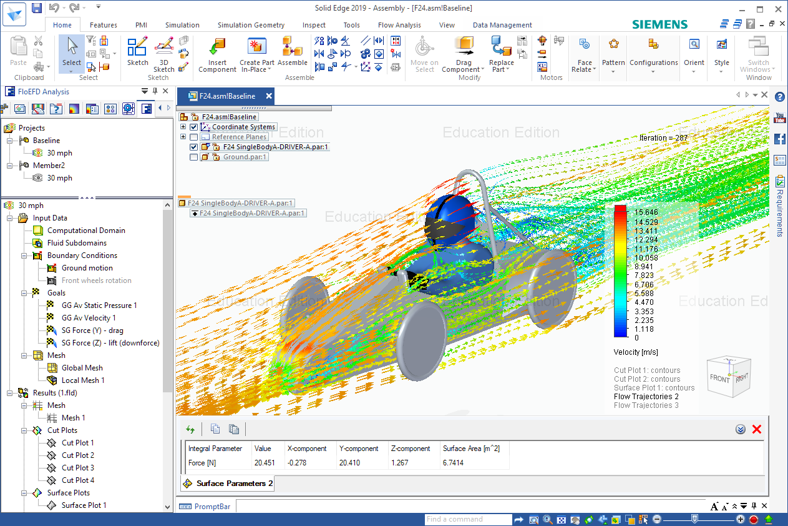Check the Ground.par:1 checkbox
Image resolution: width=788 pixels, height=526 pixels.
click(193, 157)
